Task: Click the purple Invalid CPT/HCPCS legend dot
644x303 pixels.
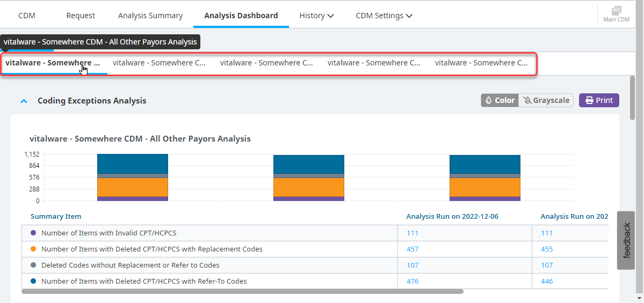Action: click(33, 233)
